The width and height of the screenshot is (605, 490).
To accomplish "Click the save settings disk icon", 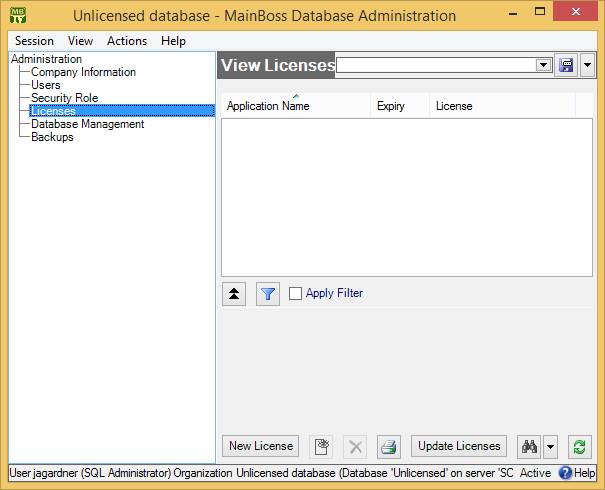I will click(x=566, y=65).
